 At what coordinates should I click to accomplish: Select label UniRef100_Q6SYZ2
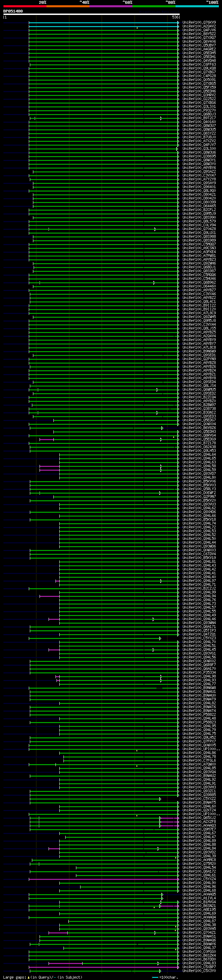pyautogui.click(x=199, y=133)
